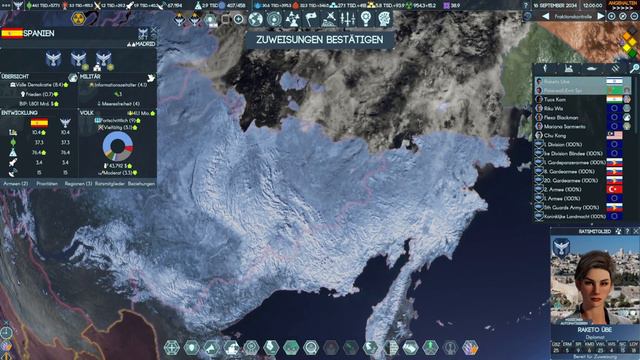Switch list to councilors figure tab

click(545, 69)
